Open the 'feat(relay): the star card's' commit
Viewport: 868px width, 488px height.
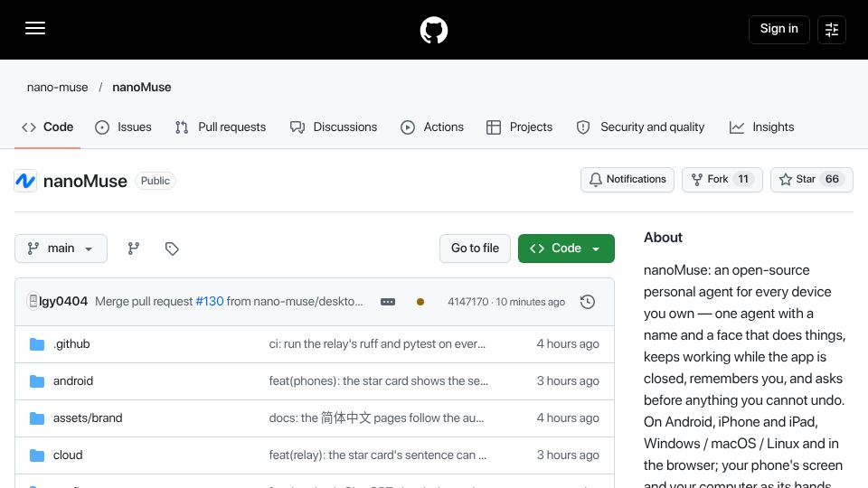pos(378,455)
